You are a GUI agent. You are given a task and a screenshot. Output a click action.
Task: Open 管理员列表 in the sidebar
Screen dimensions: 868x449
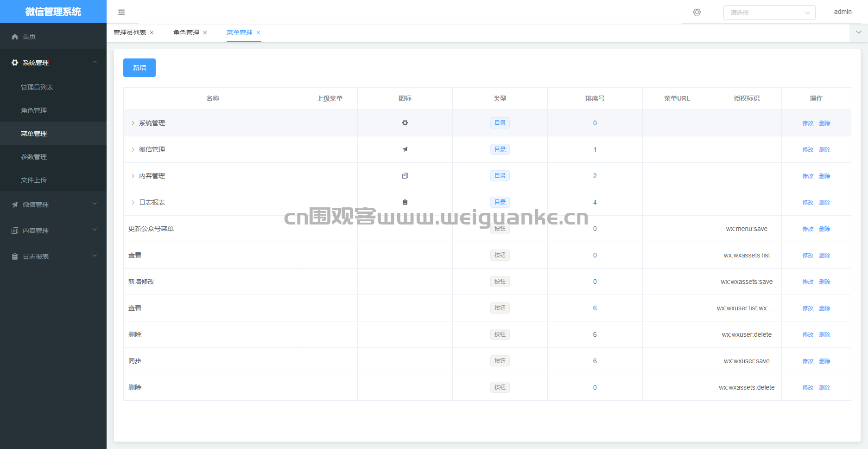point(53,87)
